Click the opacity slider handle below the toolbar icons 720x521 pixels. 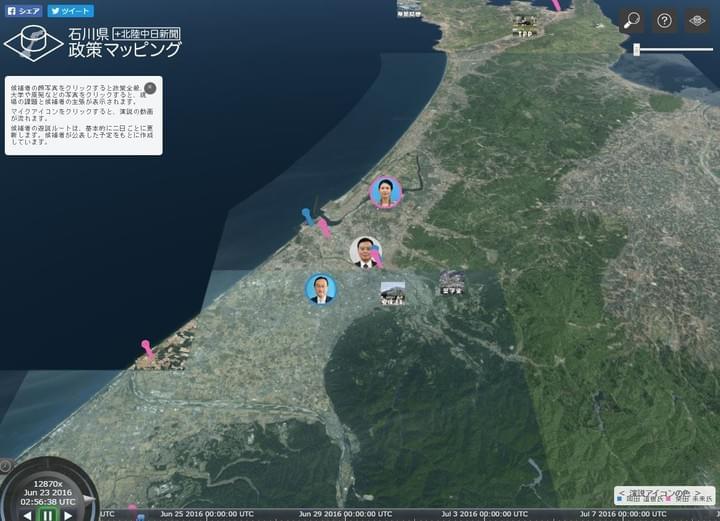pos(636,50)
